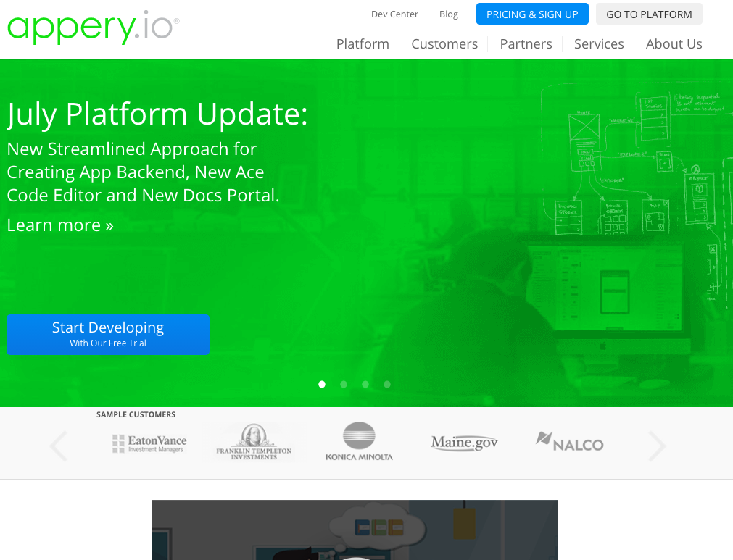Follow the Learn more link
733x560 pixels.
pyautogui.click(x=60, y=225)
